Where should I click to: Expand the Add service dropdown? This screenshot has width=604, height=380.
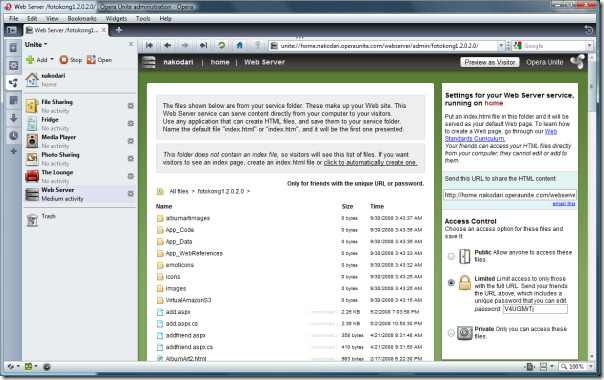(x=52, y=59)
